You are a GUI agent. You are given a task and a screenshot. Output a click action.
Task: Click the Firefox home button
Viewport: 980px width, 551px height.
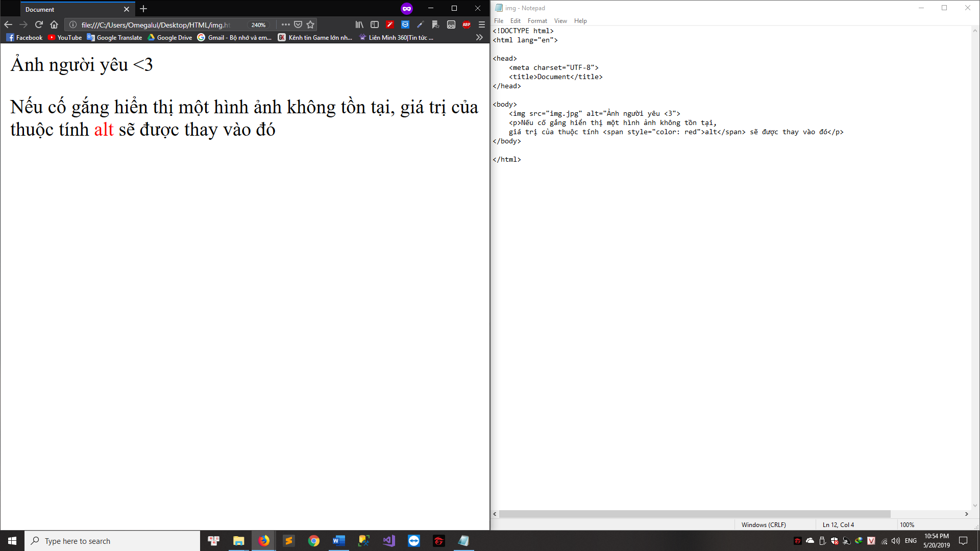pyautogui.click(x=54, y=24)
